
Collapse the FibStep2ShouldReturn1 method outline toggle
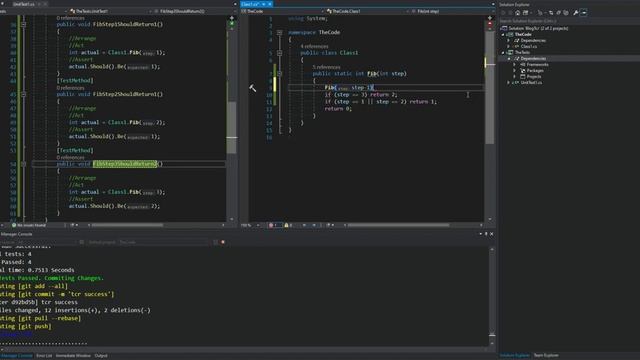pos(23,94)
